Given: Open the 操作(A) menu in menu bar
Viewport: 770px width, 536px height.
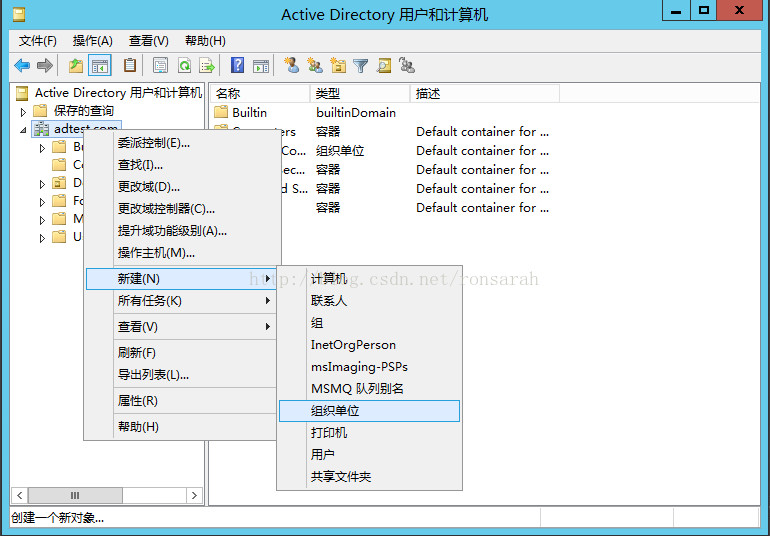Looking at the screenshot, I should [x=92, y=41].
